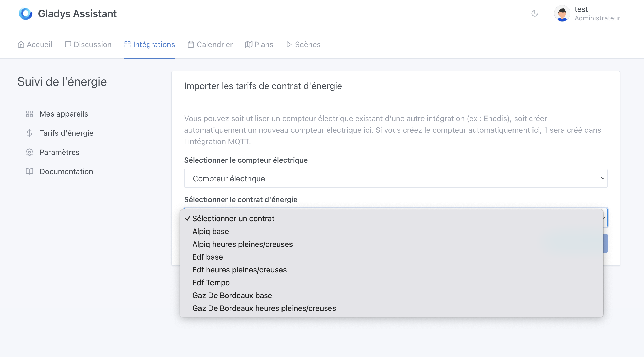644x357 pixels.
Task: Click the calendar icon in the navbar
Action: (191, 45)
